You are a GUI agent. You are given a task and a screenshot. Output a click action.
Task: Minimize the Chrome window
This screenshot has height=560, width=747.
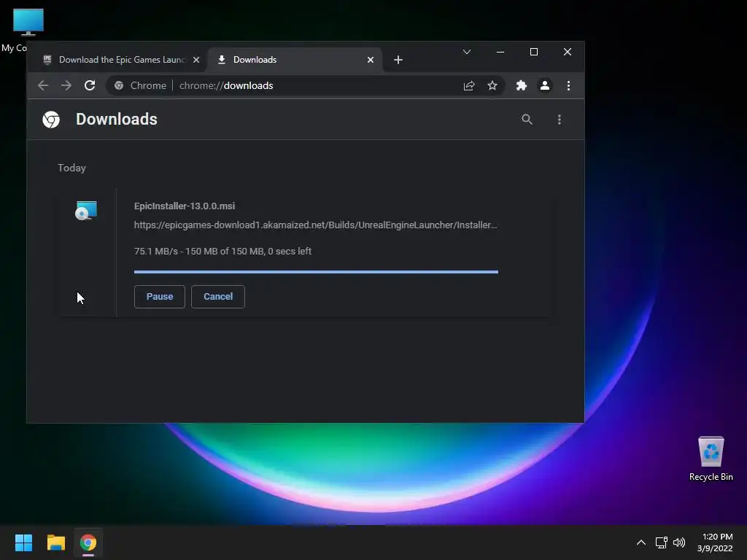[500, 52]
